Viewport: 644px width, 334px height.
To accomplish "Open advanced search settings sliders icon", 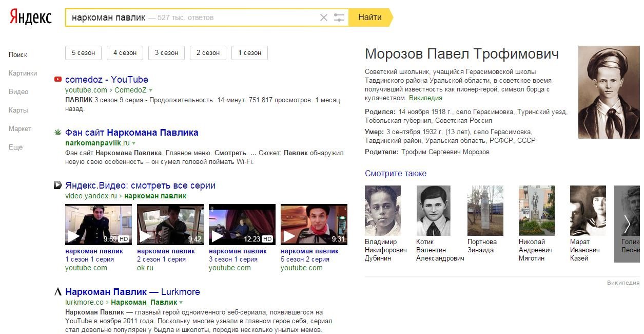I will tap(339, 17).
